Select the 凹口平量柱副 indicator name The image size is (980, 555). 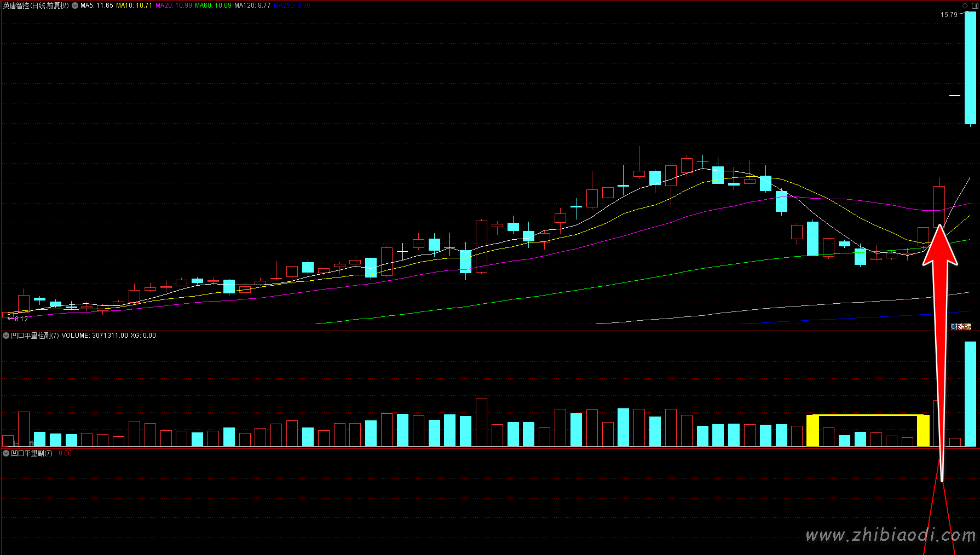pyautogui.click(x=34, y=336)
